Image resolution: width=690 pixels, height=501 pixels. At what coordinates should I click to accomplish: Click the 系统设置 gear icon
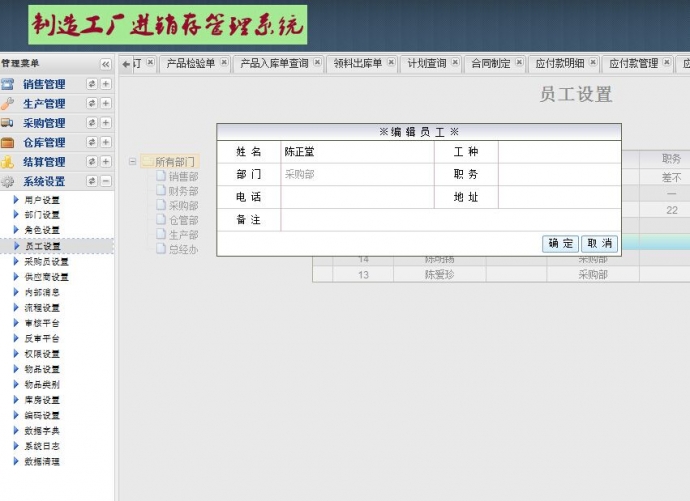(x=7, y=181)
